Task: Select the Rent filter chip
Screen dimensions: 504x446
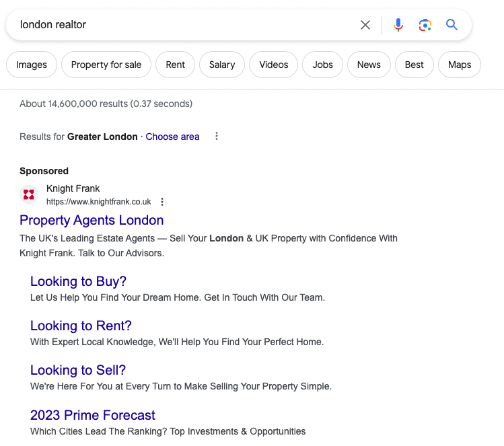Action: tap(175, 65)
